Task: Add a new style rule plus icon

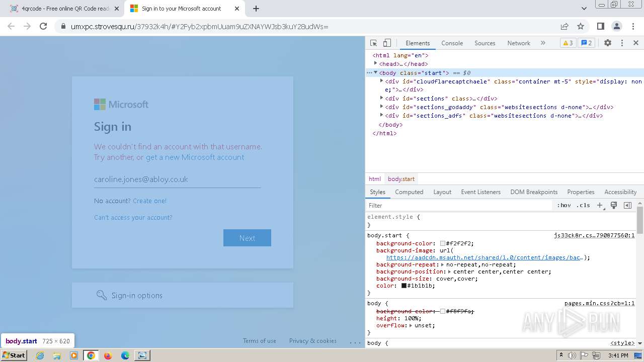Action: click(x=600, y=205)
